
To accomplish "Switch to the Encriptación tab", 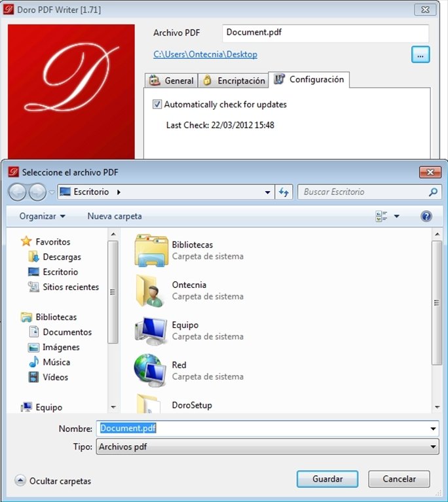I will point(234,81).
